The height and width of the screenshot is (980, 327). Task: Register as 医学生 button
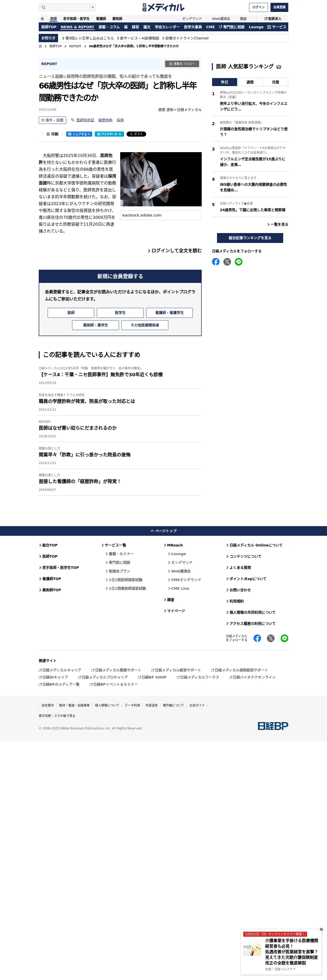point(120,313)
